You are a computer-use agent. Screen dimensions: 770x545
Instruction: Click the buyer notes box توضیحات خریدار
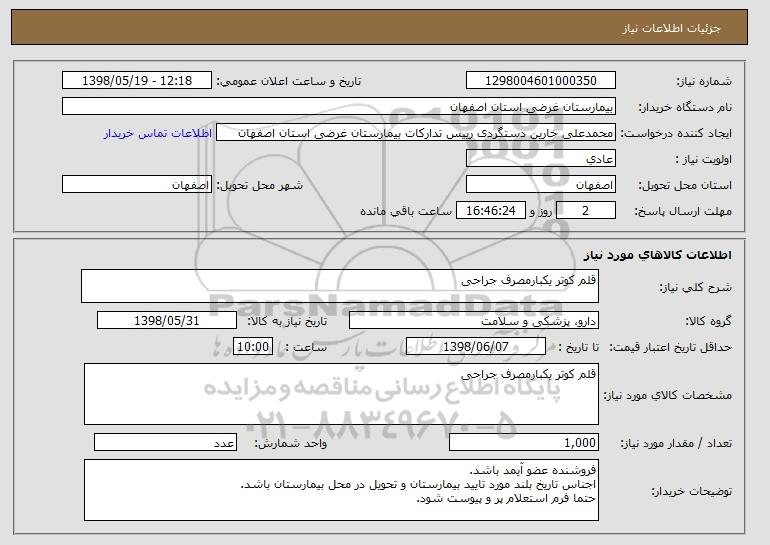pos(341,490)
